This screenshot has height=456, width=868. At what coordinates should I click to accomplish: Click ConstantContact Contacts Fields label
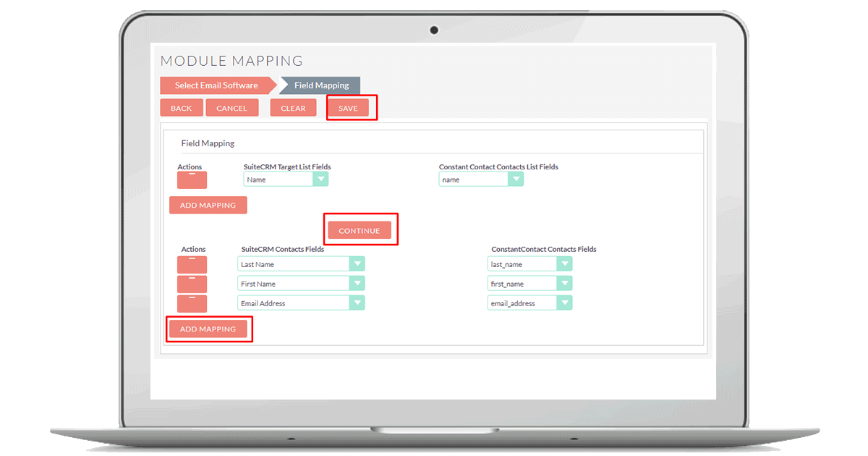tap(544, 249)
